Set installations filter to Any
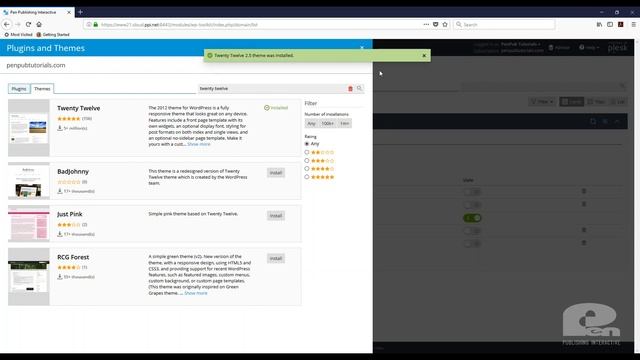Screen dimensions: 640x360 311,123
